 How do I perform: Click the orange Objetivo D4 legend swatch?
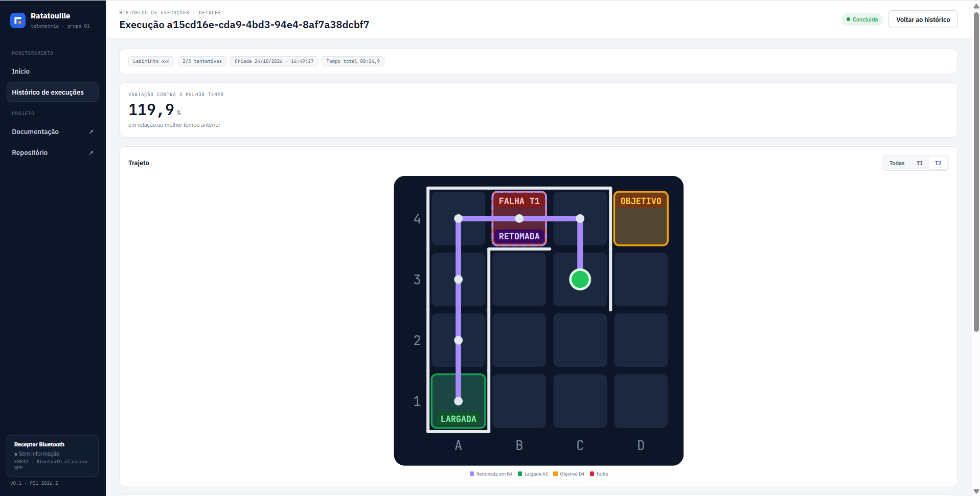coord(555,474)
